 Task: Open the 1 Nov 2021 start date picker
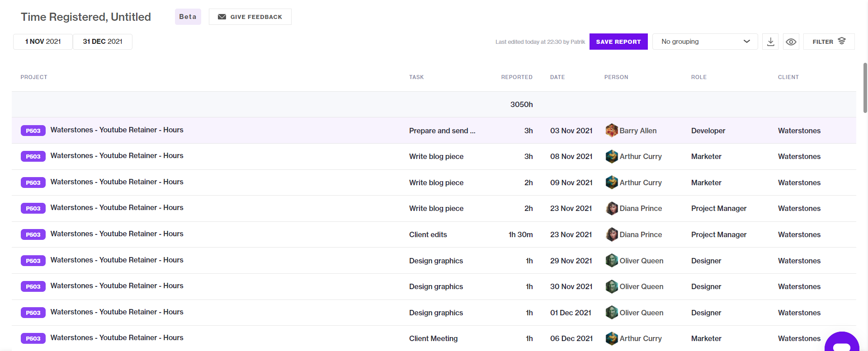tap(43, 42)
